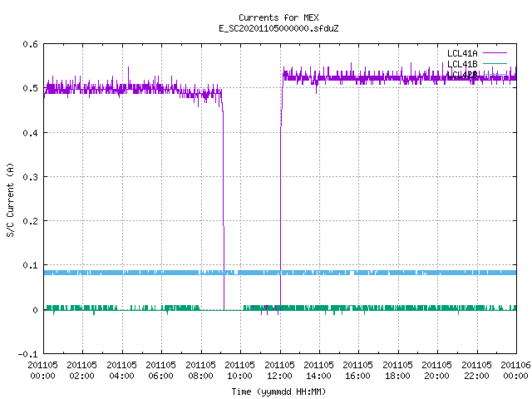This screenshot has height=399, width=532.
Task: Click the "S/C Current (A)" y-axis label
Action: pyautogui.click(x=11, y=199)
